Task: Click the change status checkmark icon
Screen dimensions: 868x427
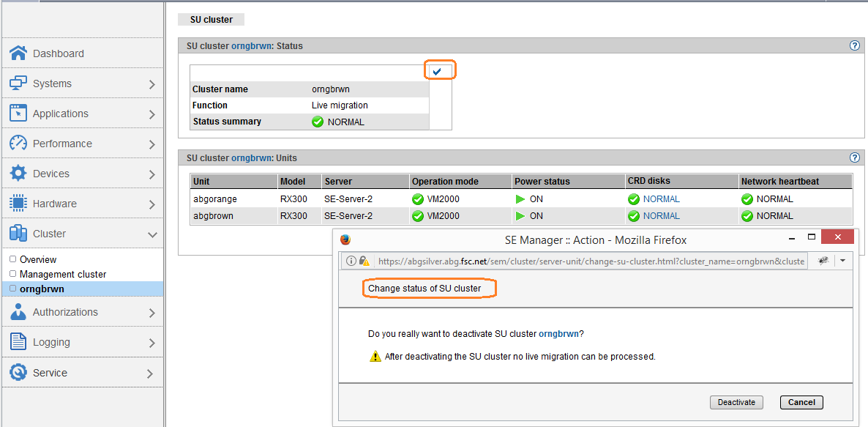Action: (x=437, y=71)
